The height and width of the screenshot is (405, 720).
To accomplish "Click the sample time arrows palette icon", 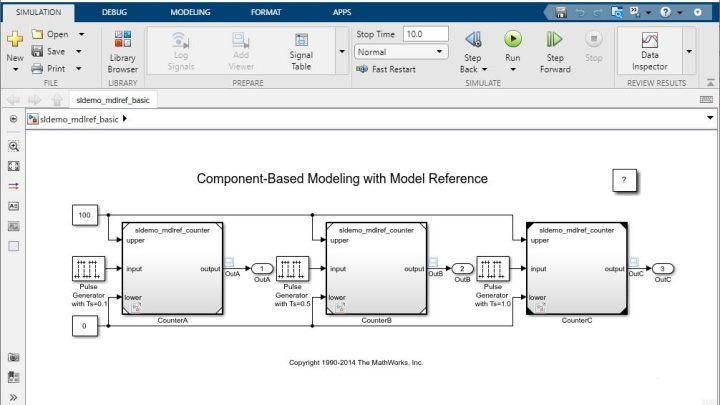I will [x=13, y=186].
